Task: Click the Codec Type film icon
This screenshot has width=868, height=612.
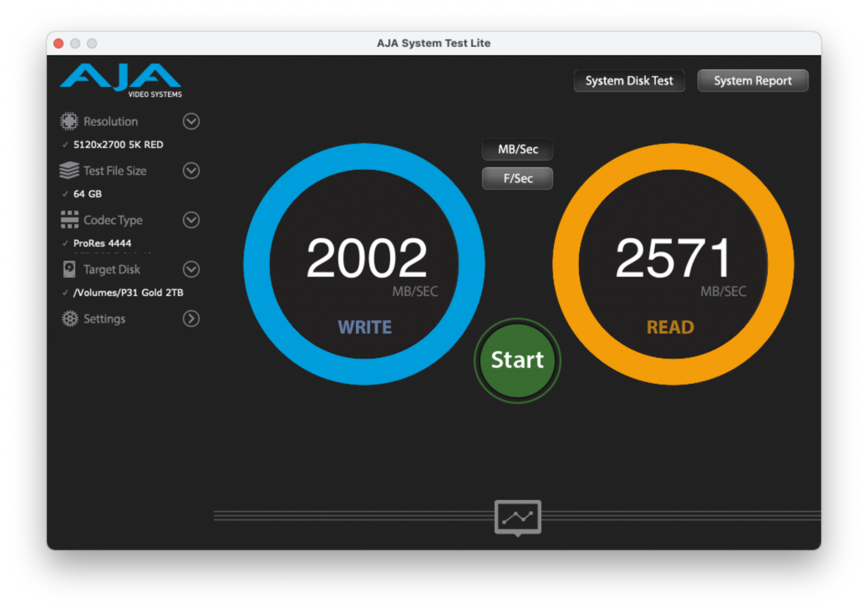Action: pos(69,220)
